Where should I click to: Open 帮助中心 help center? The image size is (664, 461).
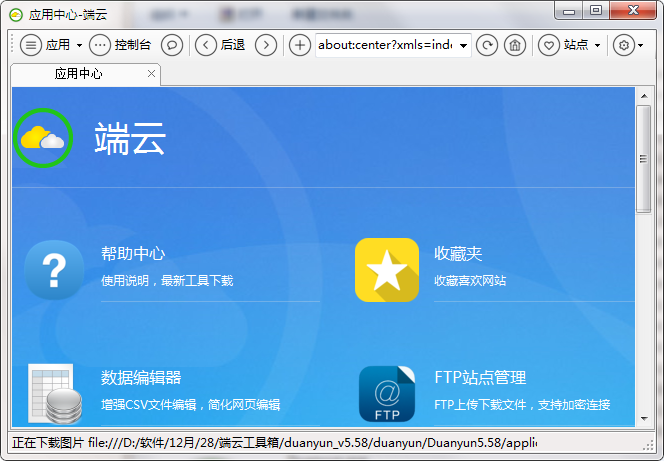(54, 270)
